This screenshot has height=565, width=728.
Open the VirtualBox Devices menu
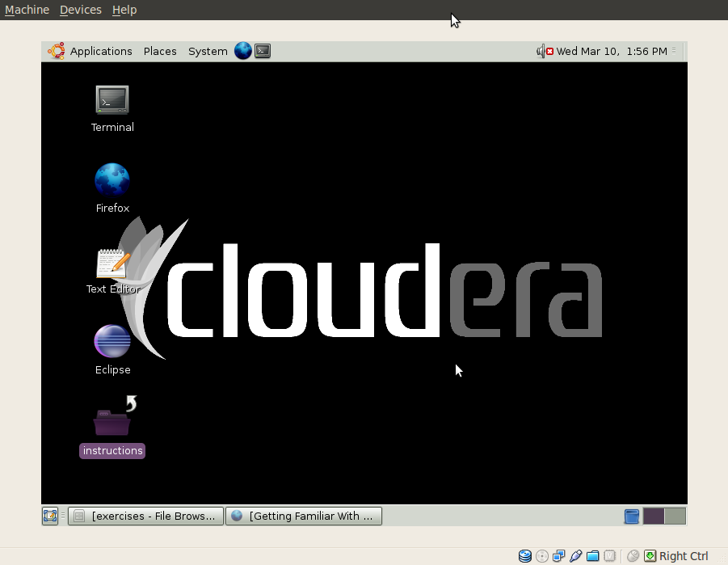81,10
